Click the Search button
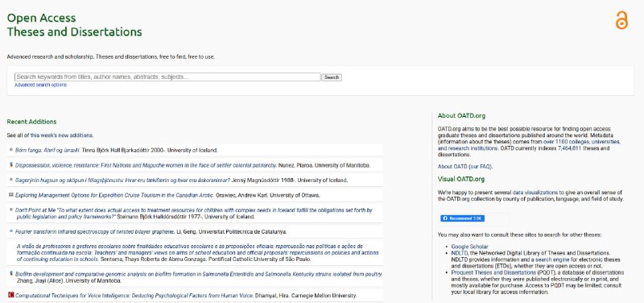The image size is (644, 303). point(332,77)
